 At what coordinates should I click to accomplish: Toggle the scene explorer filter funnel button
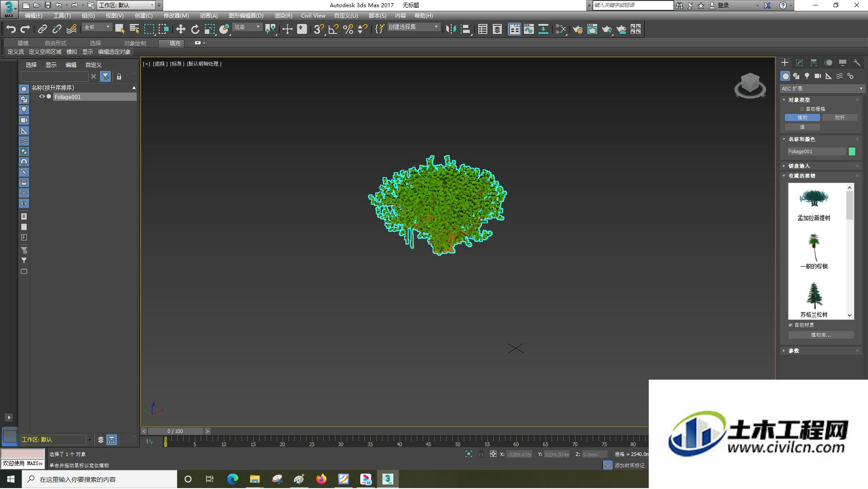105,76
